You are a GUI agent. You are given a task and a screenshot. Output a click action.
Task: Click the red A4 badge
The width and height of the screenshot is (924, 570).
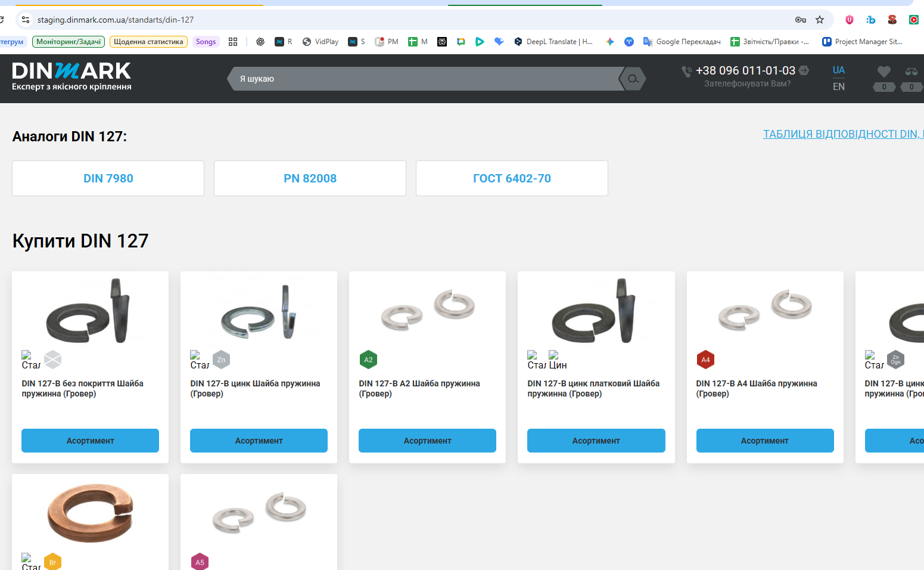coord(705,360)
